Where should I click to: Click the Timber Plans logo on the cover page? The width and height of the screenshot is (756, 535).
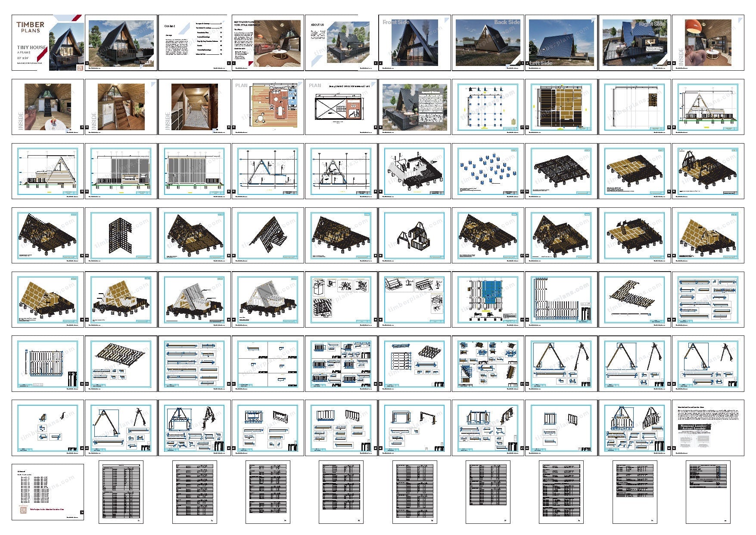coord(29,27)
